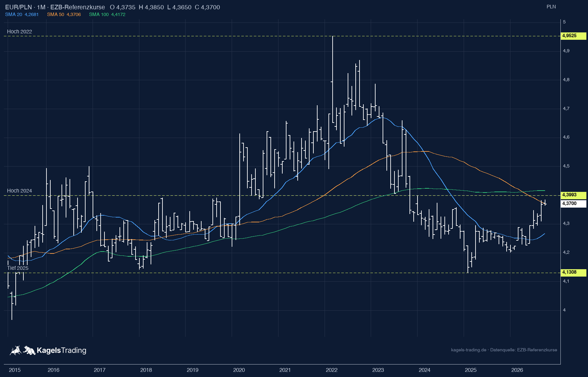588x377 pixels.
Task: Click the 2017 year label
Action: (100, 370)
